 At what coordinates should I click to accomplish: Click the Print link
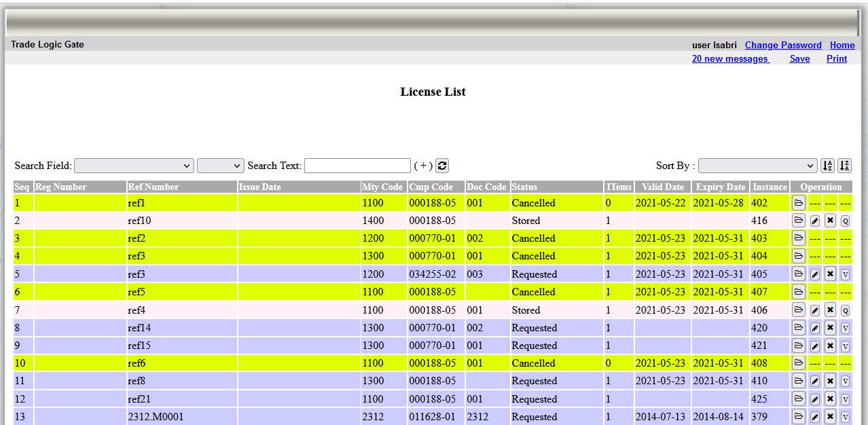837,58
